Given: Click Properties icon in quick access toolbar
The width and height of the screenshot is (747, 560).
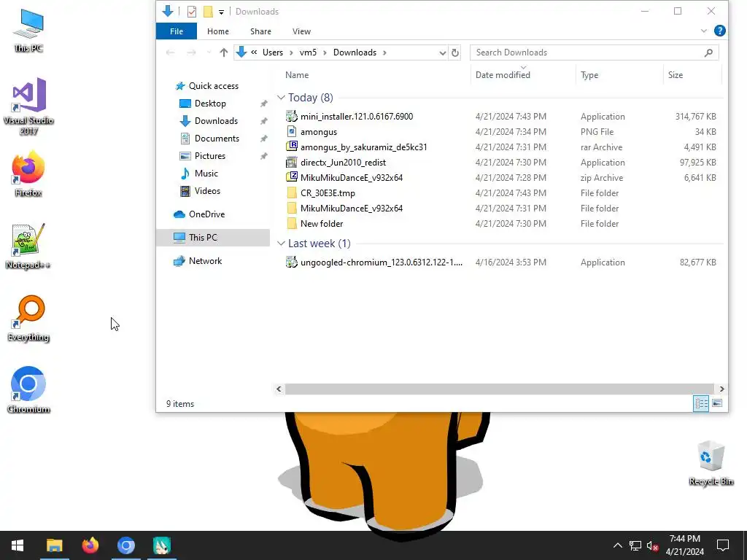Looking at the screenshot, I should point(192,12).
